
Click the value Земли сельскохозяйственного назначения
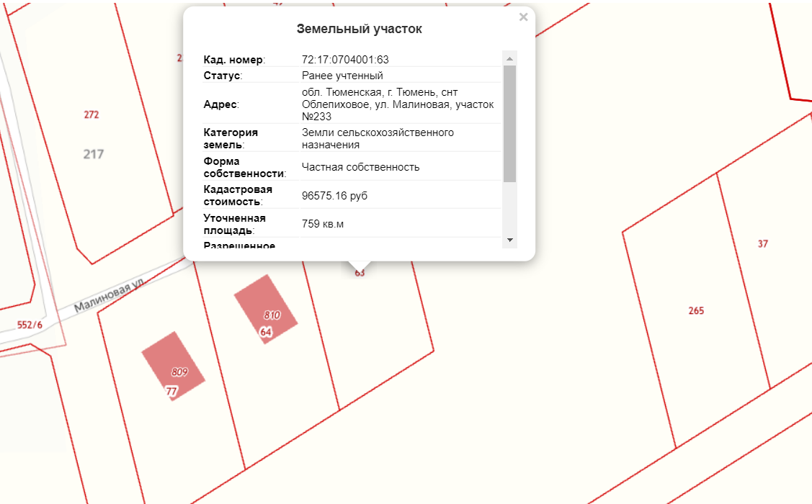378,139
